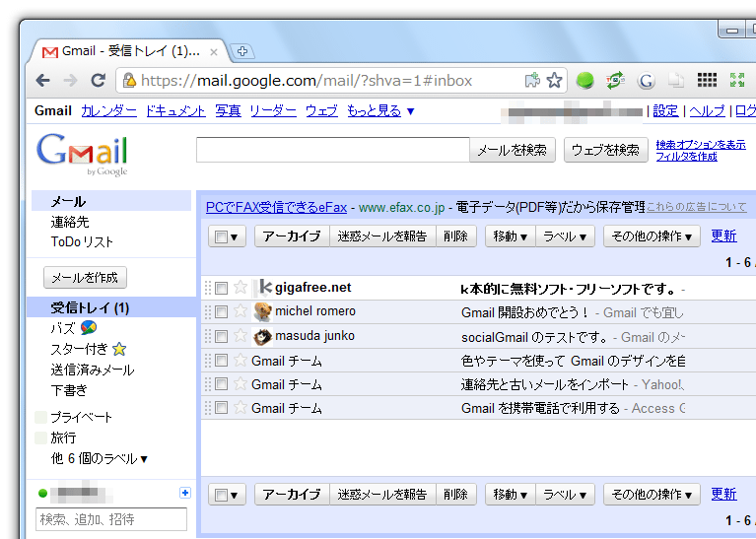Close the Gmail tab
Image resolution: width=756 pixels, height=539 pixels.
point(214,52)
